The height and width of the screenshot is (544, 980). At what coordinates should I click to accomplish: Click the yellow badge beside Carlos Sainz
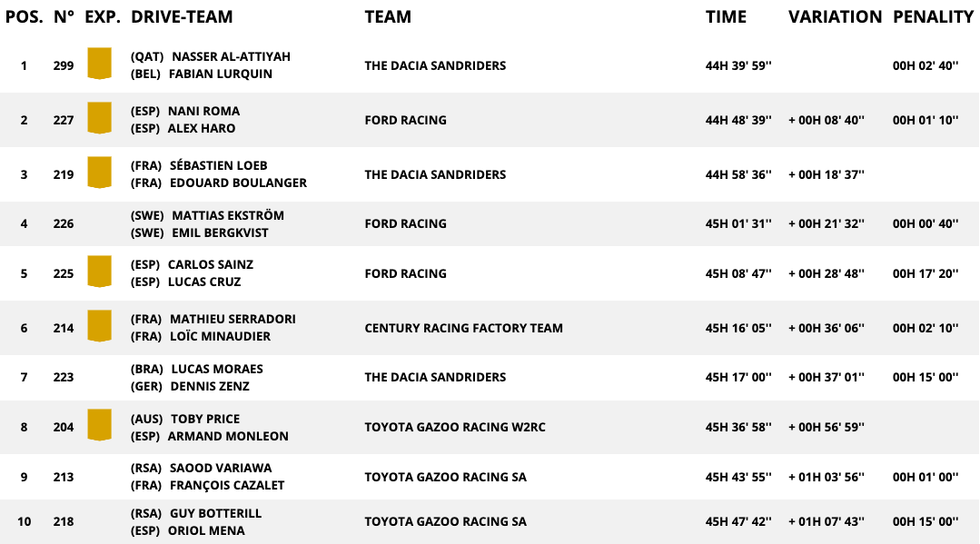point(99,272)
